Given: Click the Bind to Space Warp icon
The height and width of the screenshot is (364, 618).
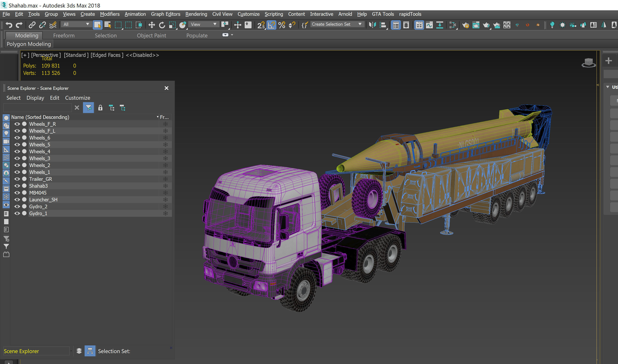Looking at the screenshot, I should pos(53,25).
